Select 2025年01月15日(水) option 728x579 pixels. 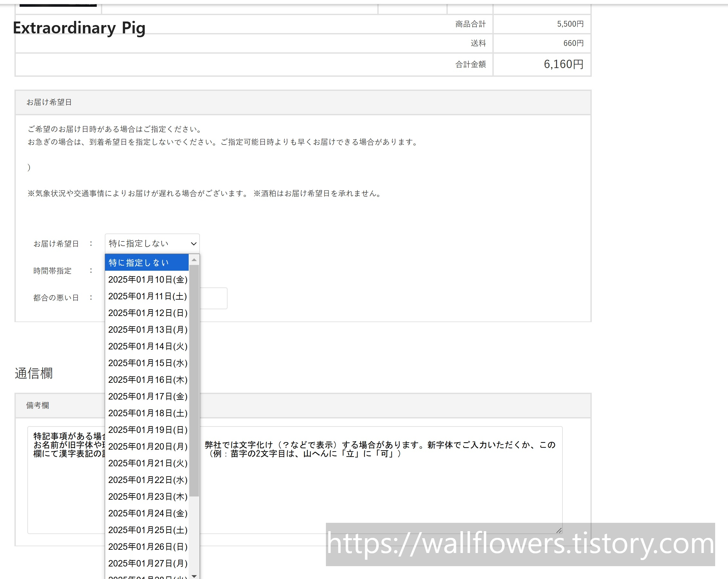[147, 363]
